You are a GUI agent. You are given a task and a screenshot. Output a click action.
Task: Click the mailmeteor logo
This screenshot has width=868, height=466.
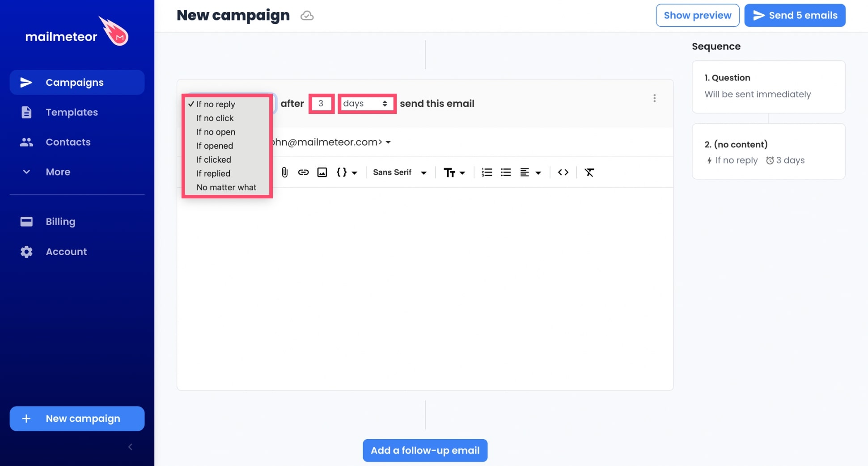(x=76, y=31)
